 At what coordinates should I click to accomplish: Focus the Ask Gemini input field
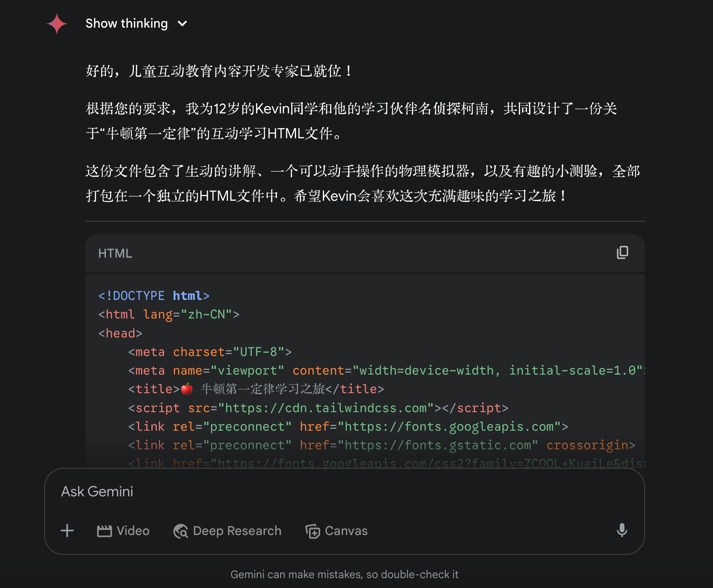[344, 492]
